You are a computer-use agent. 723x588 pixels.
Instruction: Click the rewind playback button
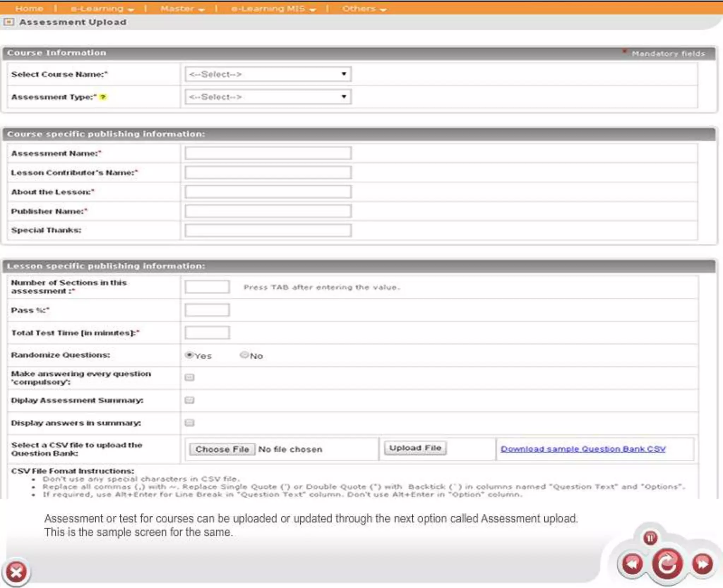pyautogui.click(x=632, y=564)
